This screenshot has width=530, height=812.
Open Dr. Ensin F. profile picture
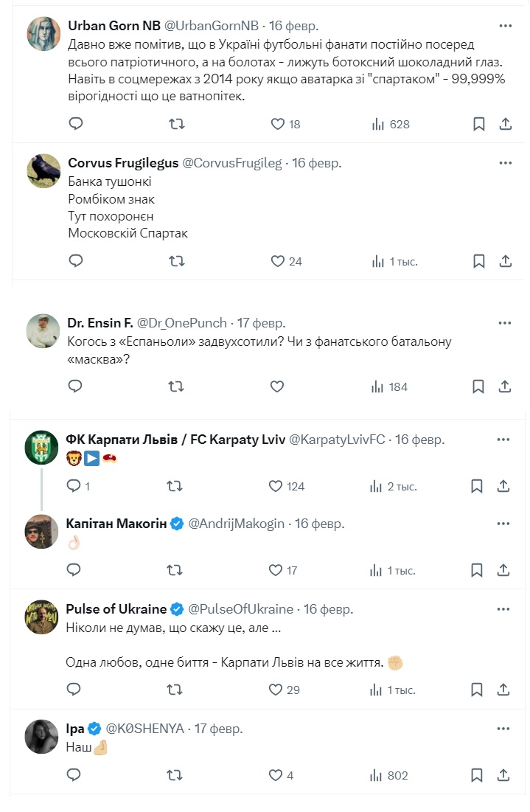pyautogui.click(x=43, y=331)
